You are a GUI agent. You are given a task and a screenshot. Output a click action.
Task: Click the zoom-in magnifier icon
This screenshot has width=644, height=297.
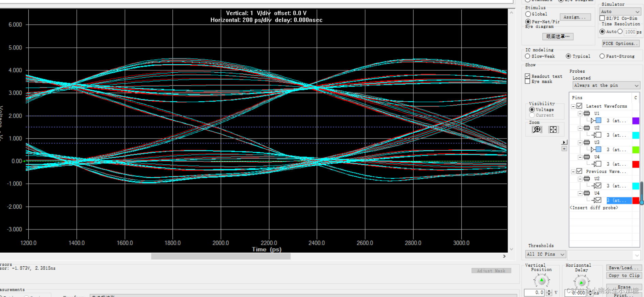[x=537, y=130]
